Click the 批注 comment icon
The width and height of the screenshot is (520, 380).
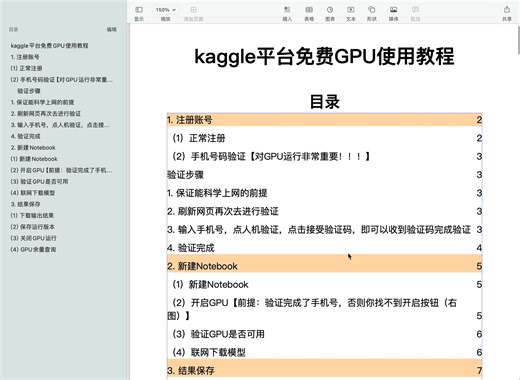(415, 10)
